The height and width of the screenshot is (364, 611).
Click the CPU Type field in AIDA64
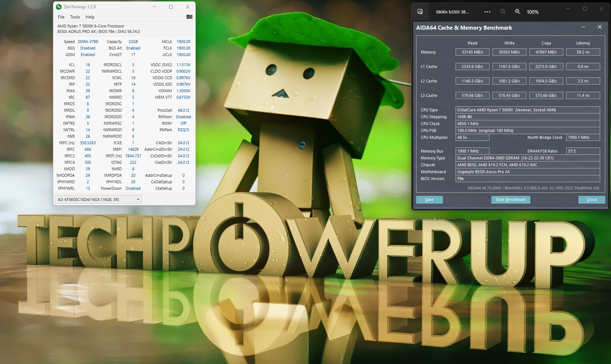(528, 110)
